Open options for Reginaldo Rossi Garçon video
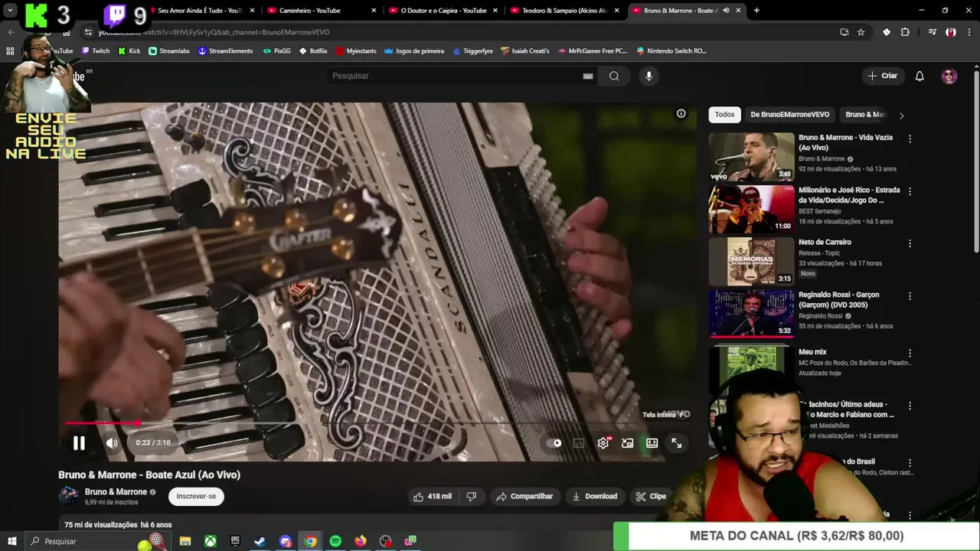This screenshot has height=551, width=980. 910,295
